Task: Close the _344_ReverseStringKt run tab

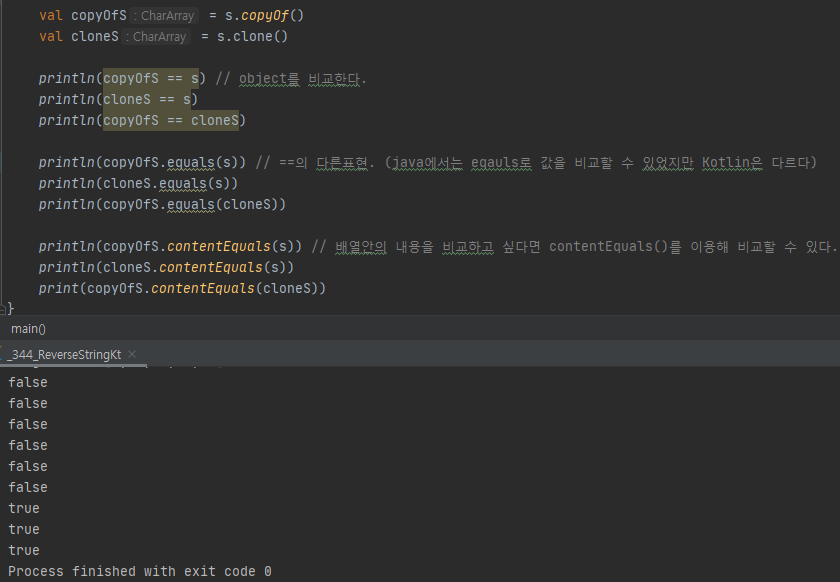Action: [x=132, y=354]
